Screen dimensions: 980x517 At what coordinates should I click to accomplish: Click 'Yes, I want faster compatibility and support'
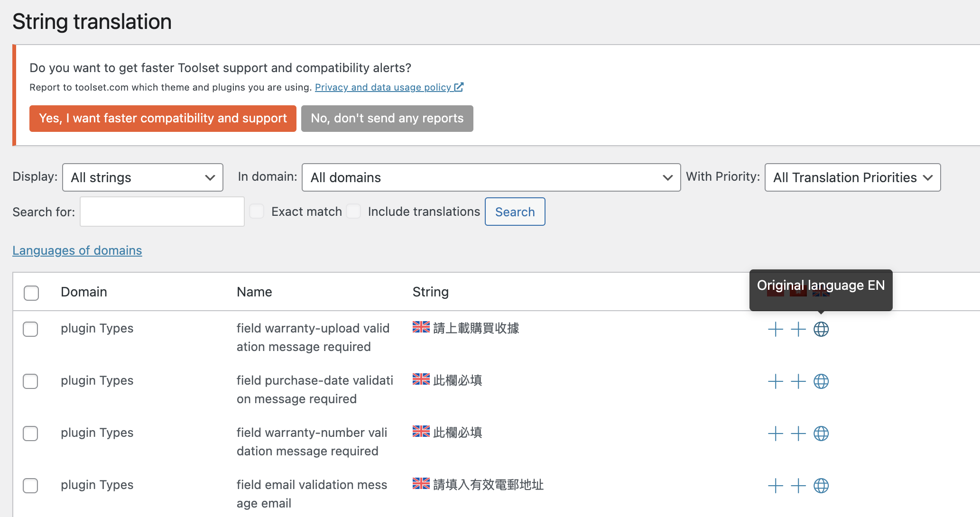163,118
